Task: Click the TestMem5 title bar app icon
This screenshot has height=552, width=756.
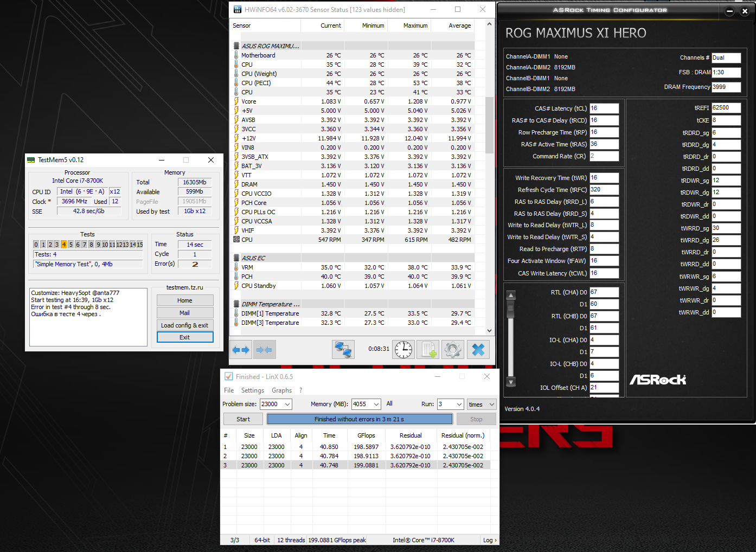Action: (31, 160)
